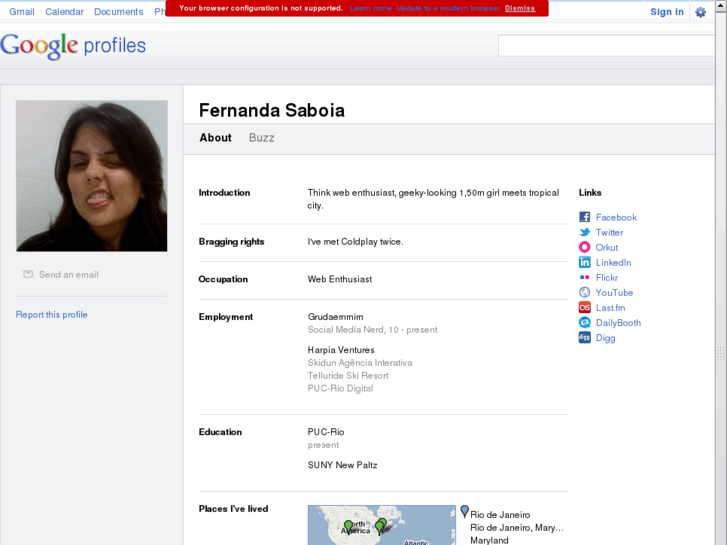Click Send an email
The width and height of the screenshot is (727, 545).
click(69, 275)
